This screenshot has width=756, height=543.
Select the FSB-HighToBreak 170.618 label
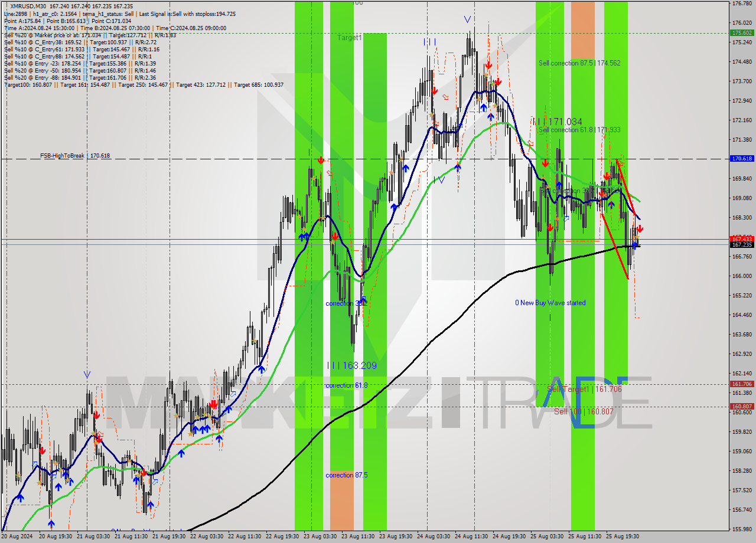tap(75, 156)
